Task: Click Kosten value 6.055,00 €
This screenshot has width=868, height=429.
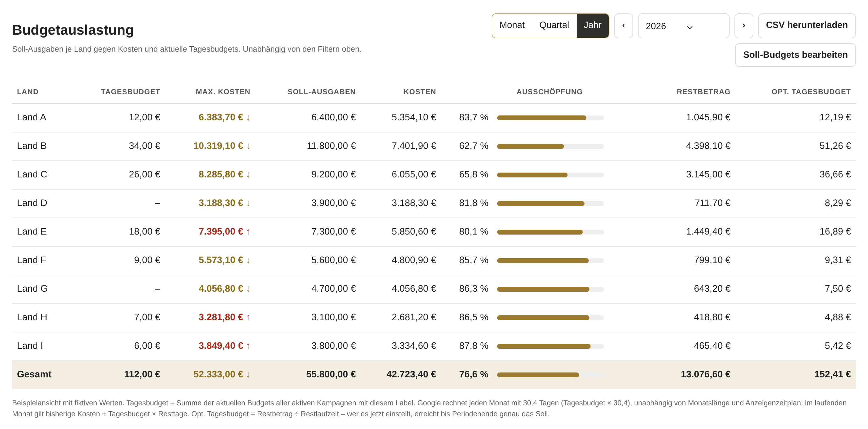Action: tap(414, 174)
